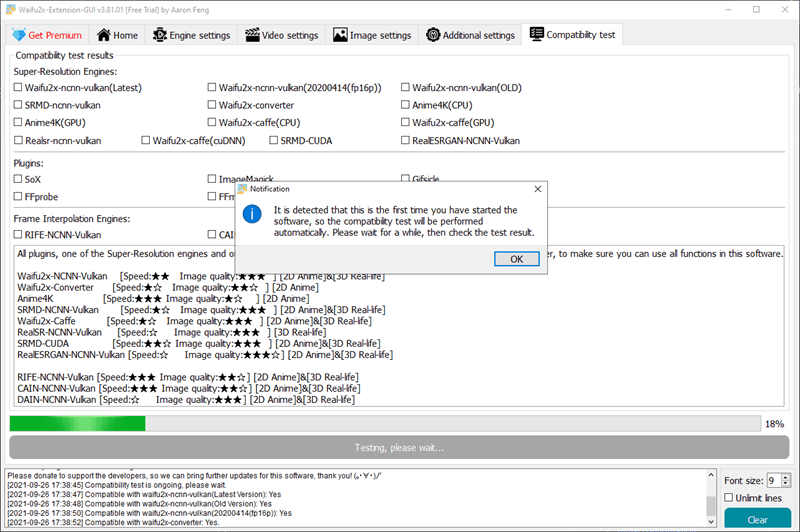This screenshot has width=800, height=532.
Task: Toggle the SoX plugin checkbox
Action: 18,179
